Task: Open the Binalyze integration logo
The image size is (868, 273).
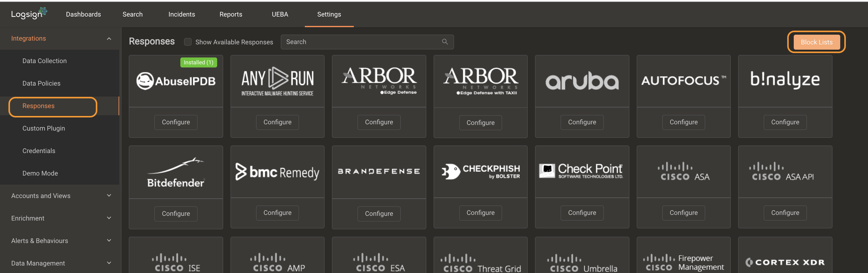Action: tap(785, 80)
